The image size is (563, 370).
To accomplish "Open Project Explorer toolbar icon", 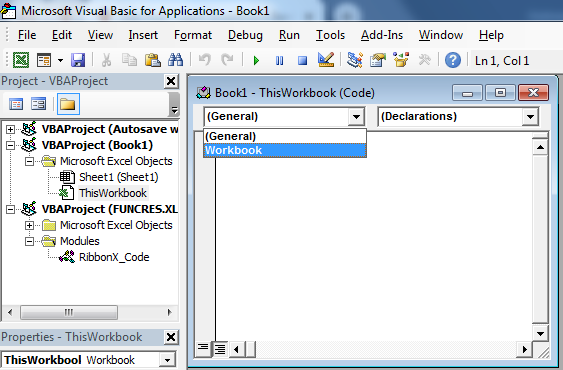I will pyautogui.click(x=355, y=60).
